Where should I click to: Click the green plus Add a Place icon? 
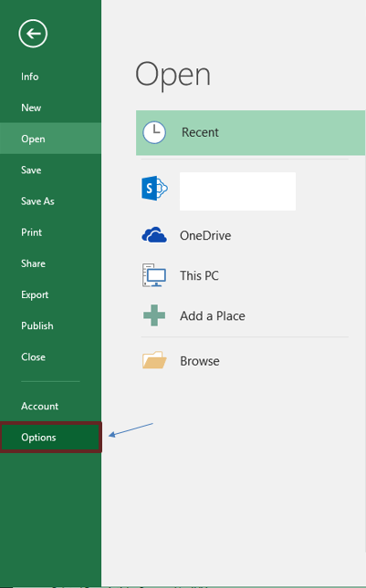click(x=154, y=315)
